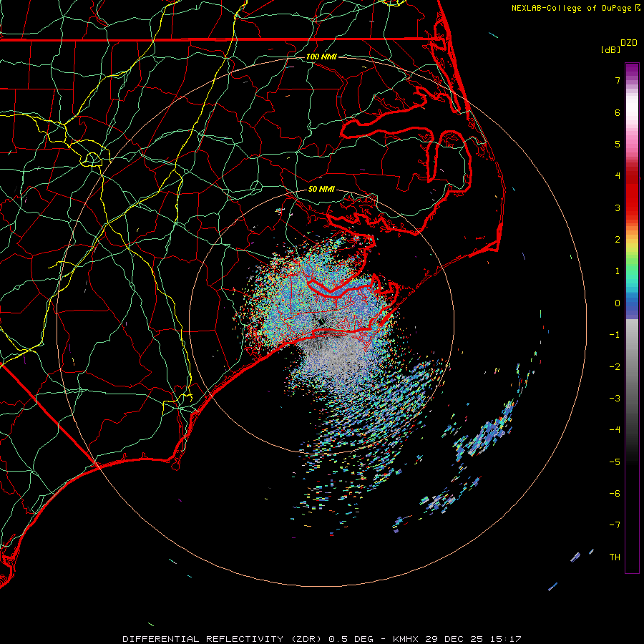644x644 pixels.
Task: Click the TH threshold label on the scale
Action: 615,557
